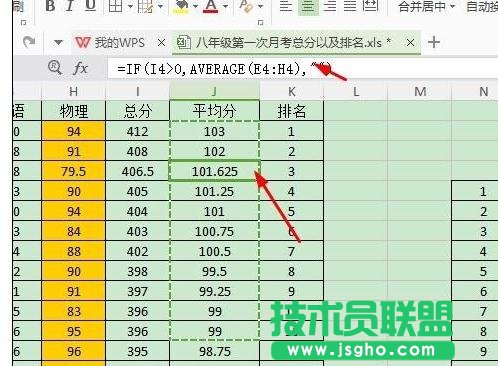Image resolution: width=498 pixels, height=366 pixels.
Task: Open 合并居中 dropdown arrow
Action: coord(452,6)
